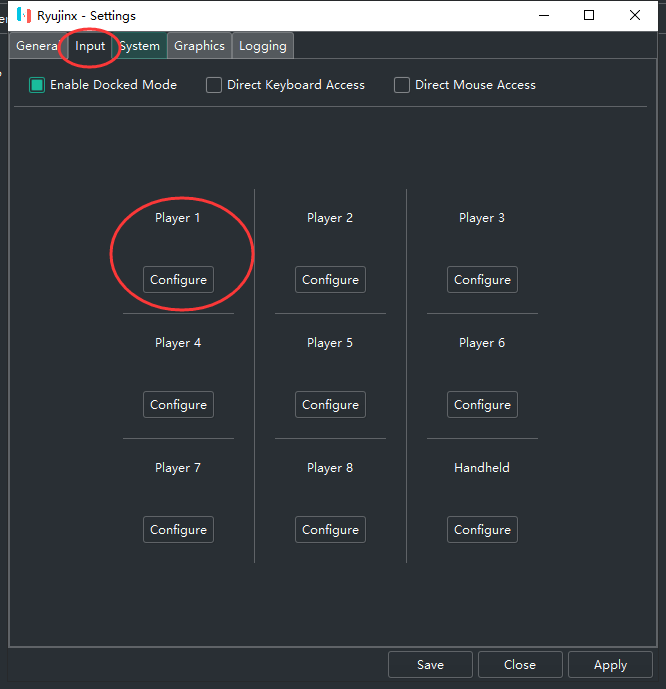The image size is (666, 689).
Task: Configure Player 4 input
Action: [x=178, y=405]
